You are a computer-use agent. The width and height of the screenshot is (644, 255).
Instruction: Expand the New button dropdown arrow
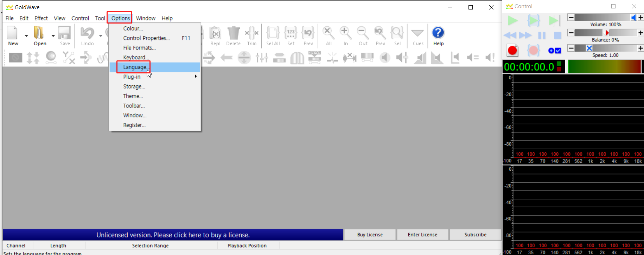click(x=26, y=36)
